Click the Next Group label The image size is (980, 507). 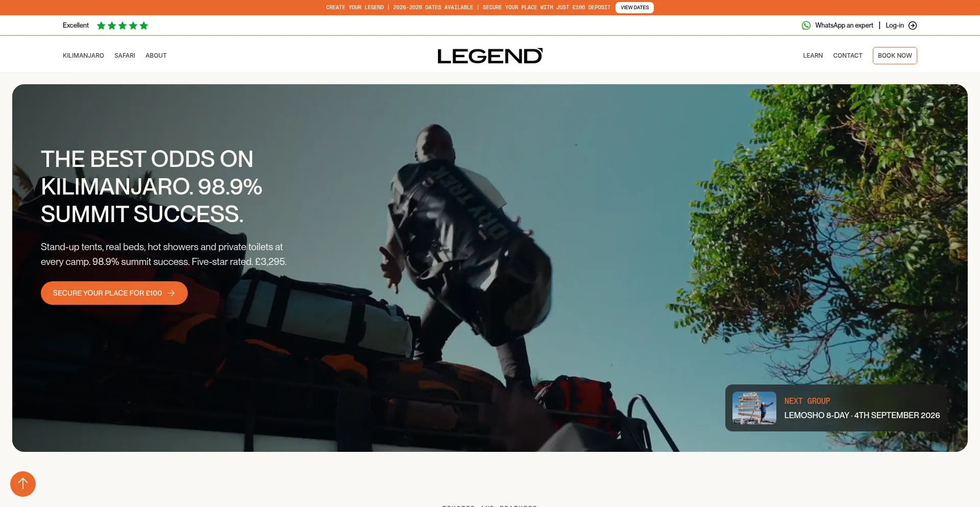[807, 401]
